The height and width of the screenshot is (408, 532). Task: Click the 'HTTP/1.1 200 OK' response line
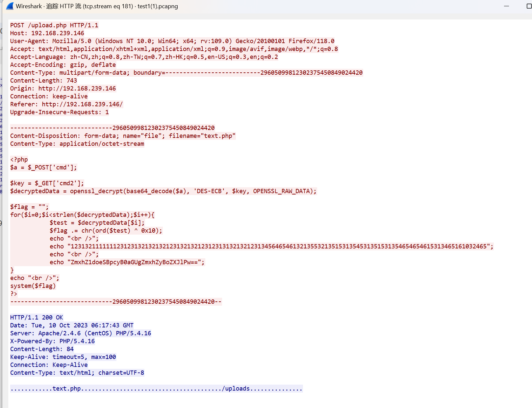pyautogui.click(x=37, y=318)
